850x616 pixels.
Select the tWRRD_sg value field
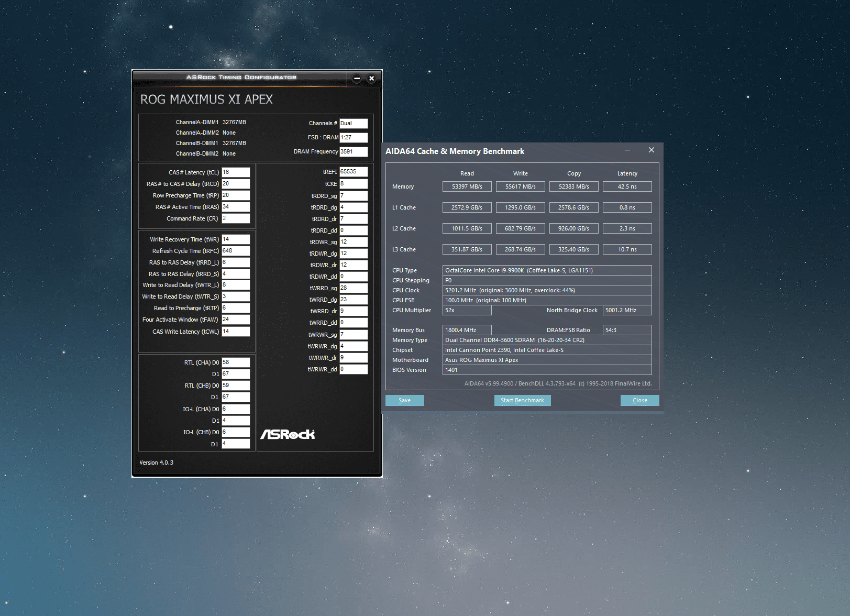tap(354, 288)
